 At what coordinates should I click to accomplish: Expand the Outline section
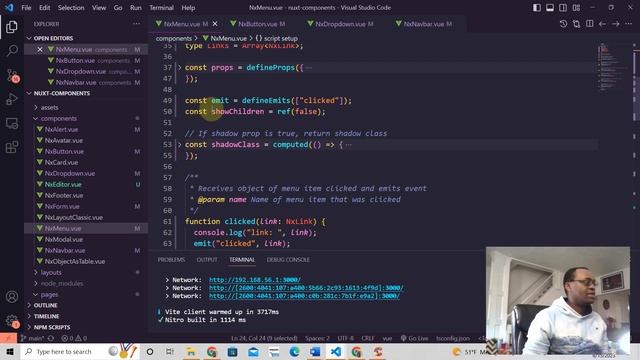(45, 305)
